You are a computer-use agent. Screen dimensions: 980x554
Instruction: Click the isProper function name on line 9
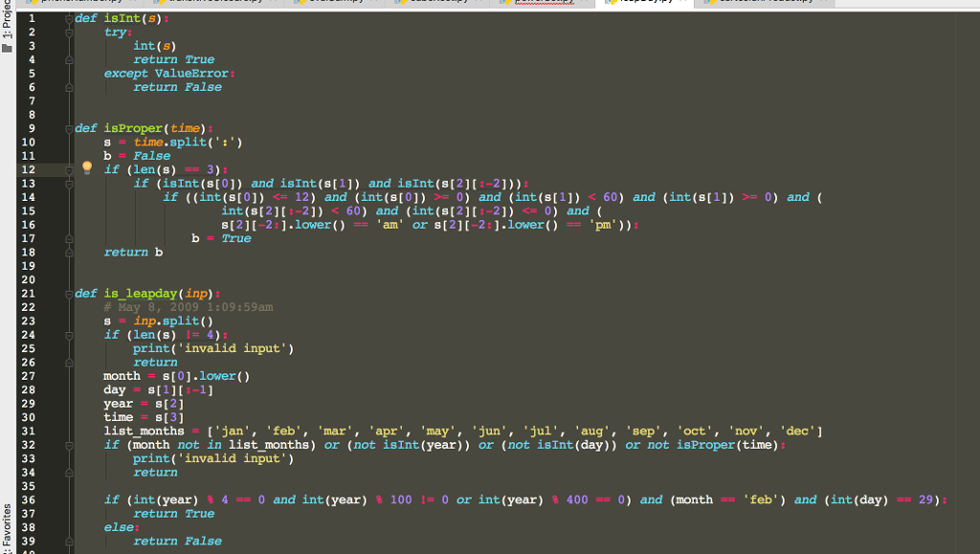[x=133, y=128]
